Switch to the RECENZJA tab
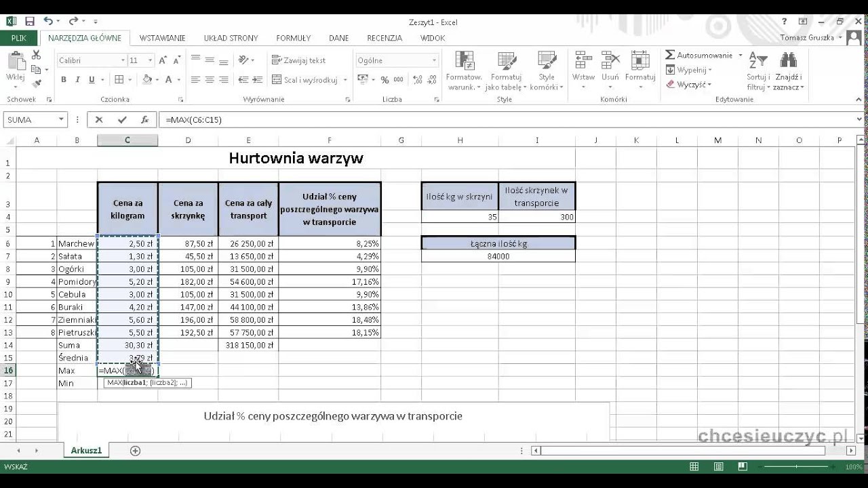Viewport: 868px width, 488px height. click(384, 38)
